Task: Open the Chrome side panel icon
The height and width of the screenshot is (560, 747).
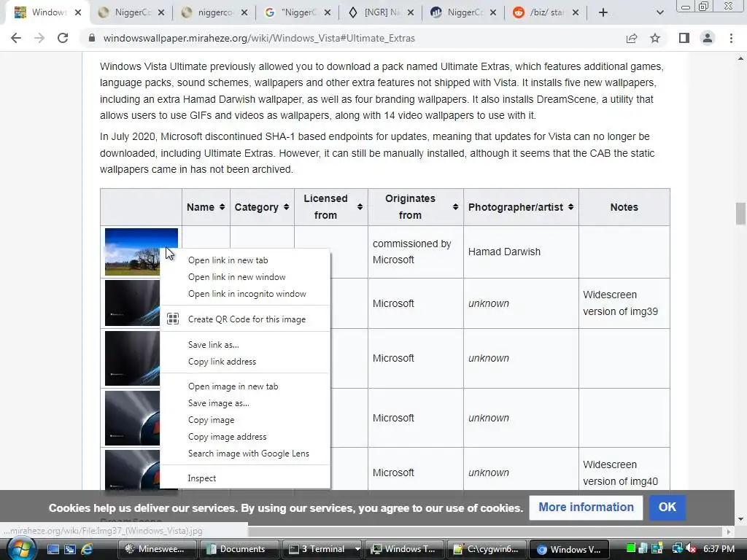Action: [x=684, y=38]
